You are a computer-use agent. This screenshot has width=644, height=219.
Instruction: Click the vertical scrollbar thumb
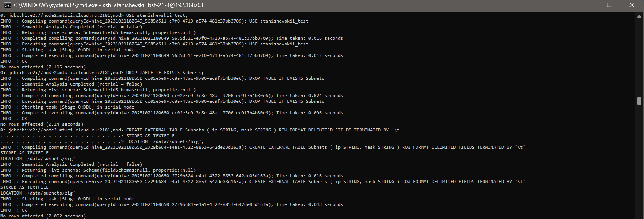click(639, 101)
